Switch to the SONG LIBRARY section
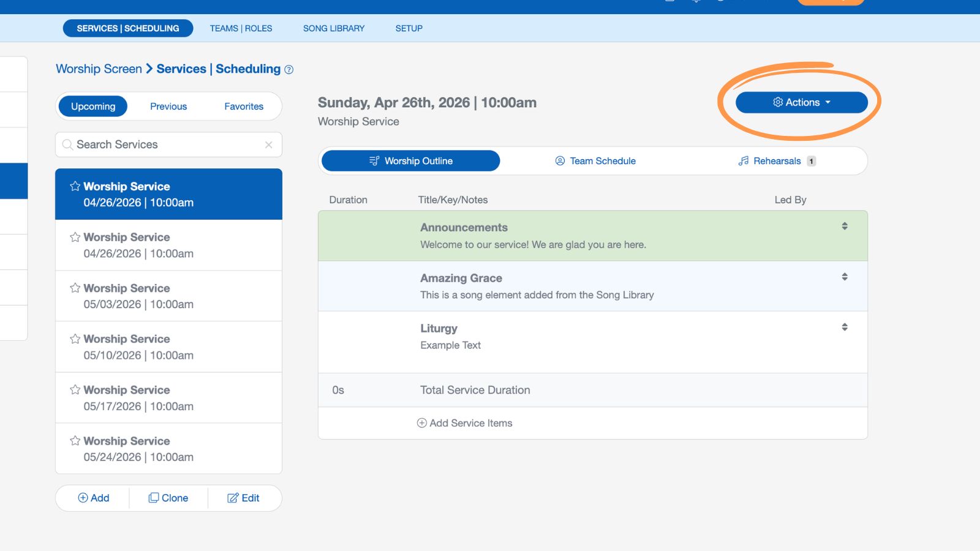This screenshot has height=551, width=980. [334, 28]
